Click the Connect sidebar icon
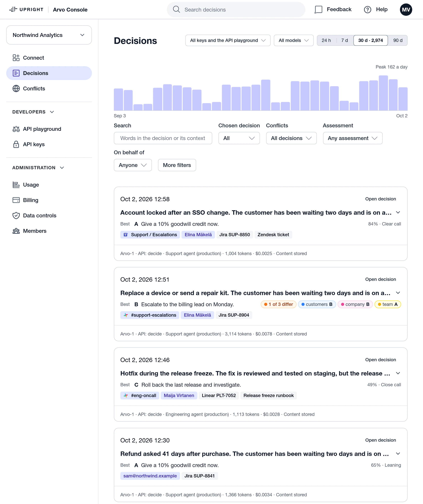This screenshot has height=504, width=423. point(16,58)
